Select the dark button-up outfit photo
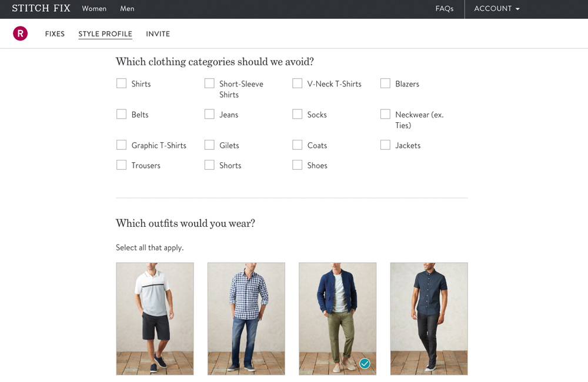The height and width of the screenshot is (382, 588). coord(429,319)
